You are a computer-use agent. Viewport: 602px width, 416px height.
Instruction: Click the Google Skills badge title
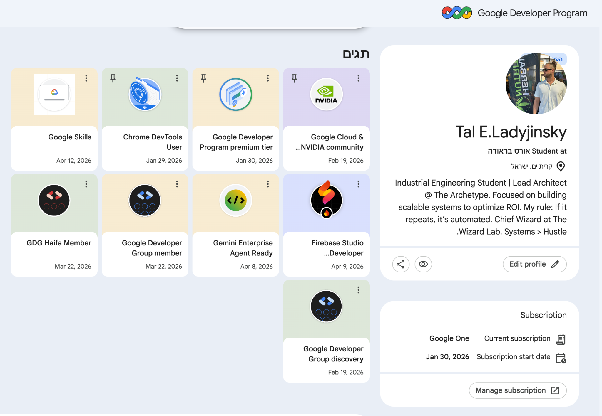(x=70, y=137)
